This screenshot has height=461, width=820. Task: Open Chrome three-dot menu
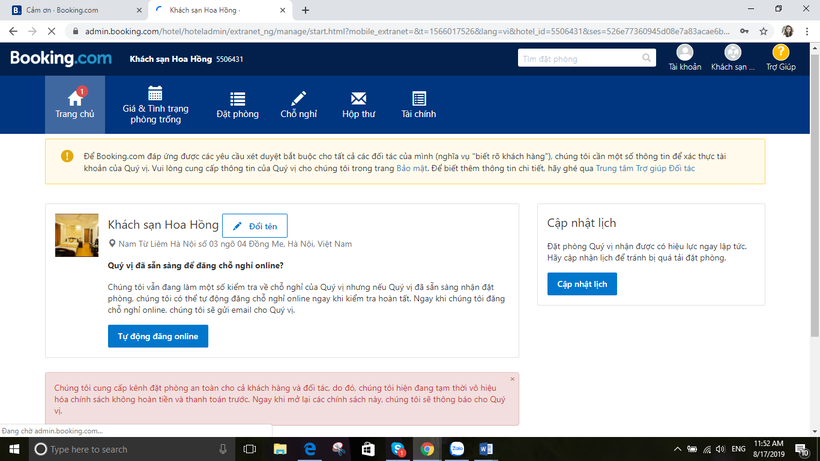point(807,31)
